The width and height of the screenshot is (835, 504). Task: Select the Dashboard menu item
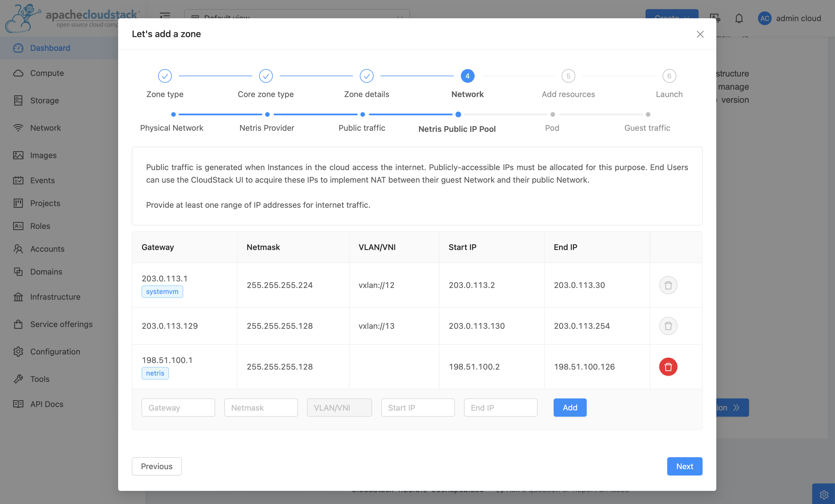point(50,48)
